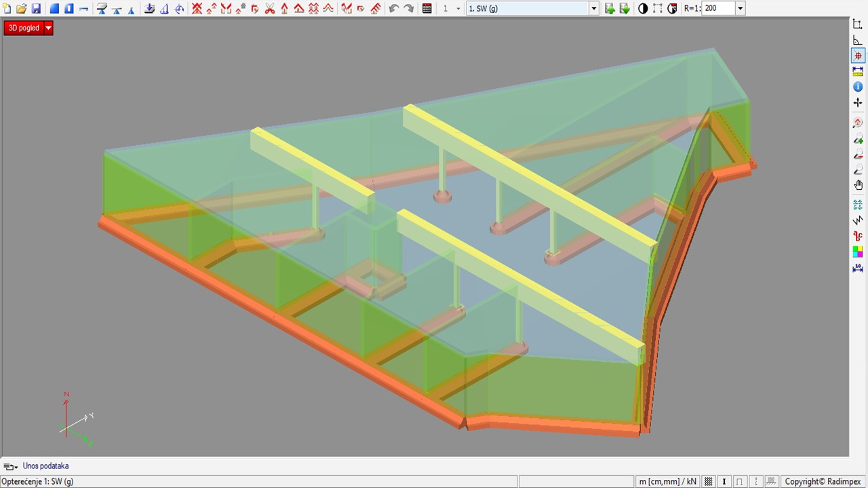This screenshot has width=868, height=488.
Task: Open the dimension measuring ruler tool
Action: pyautogui.click(x=858, y=70)
